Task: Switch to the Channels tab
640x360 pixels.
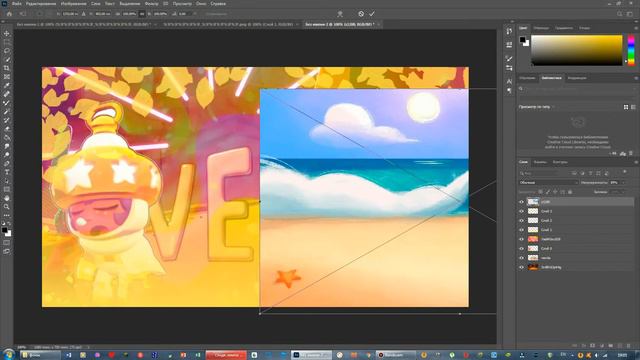Action: [x=540, y=162]
